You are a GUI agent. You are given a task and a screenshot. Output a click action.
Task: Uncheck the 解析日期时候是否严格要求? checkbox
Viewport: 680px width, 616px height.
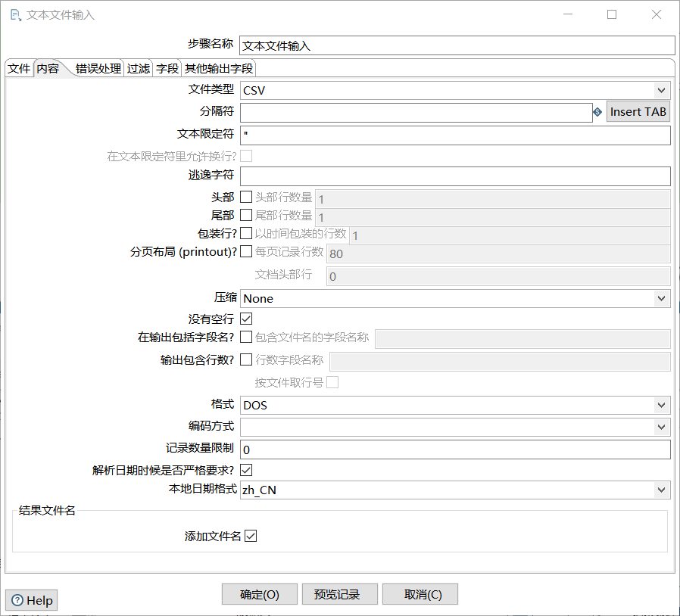click(x=246, y=470)
